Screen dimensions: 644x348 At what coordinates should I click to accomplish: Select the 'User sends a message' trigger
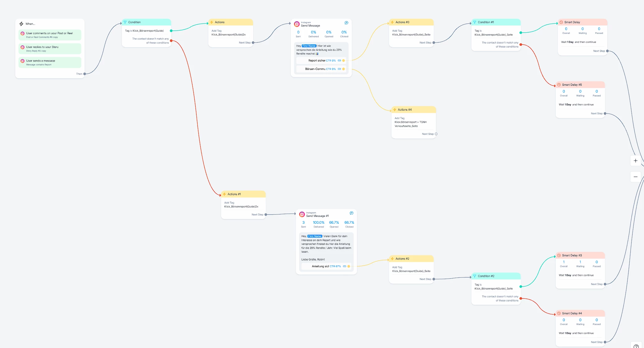pos(50,62)
